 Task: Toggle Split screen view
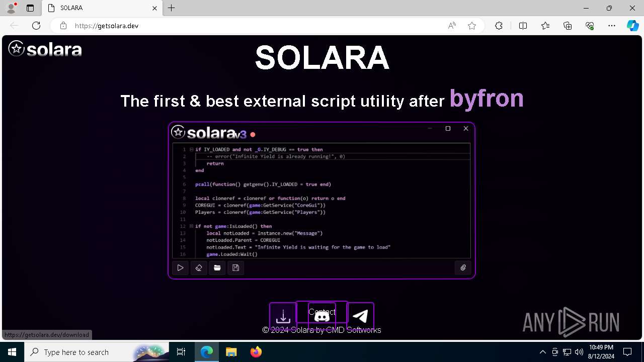[523, 26]
